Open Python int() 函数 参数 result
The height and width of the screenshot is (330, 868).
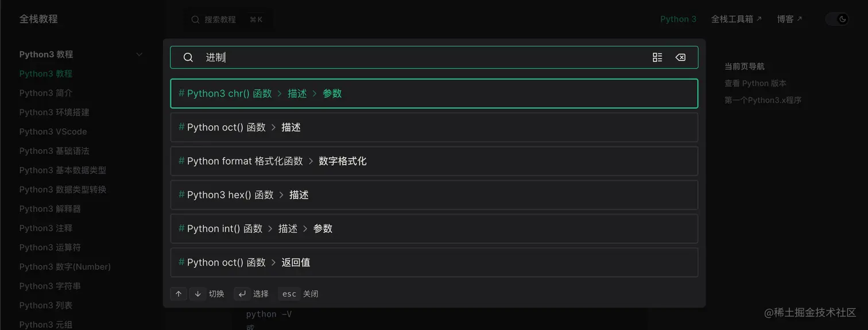(434, 229)
